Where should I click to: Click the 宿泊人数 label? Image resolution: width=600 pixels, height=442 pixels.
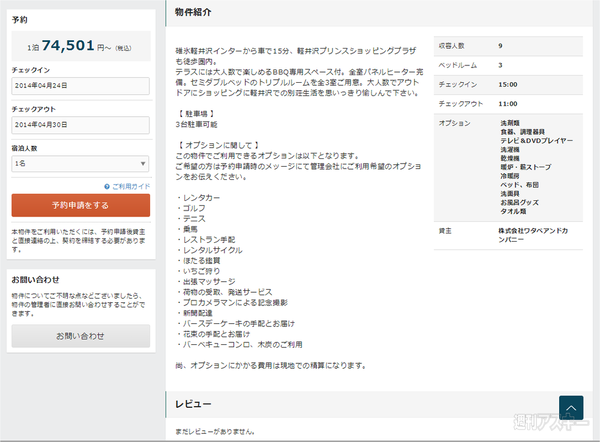(24, 148)
